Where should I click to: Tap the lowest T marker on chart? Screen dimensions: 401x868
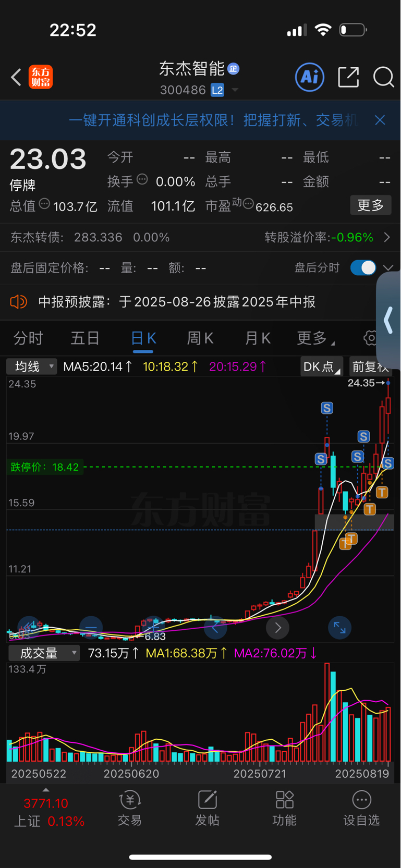click(345, 544)
